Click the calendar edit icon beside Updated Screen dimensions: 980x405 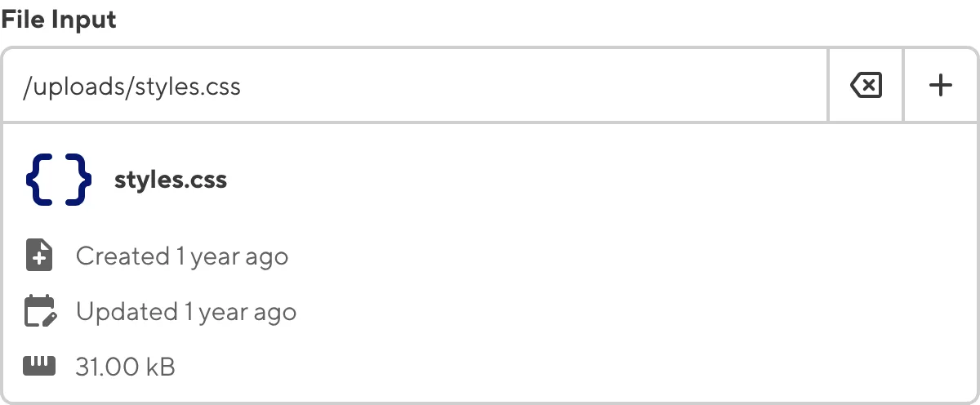coord(39,311)
